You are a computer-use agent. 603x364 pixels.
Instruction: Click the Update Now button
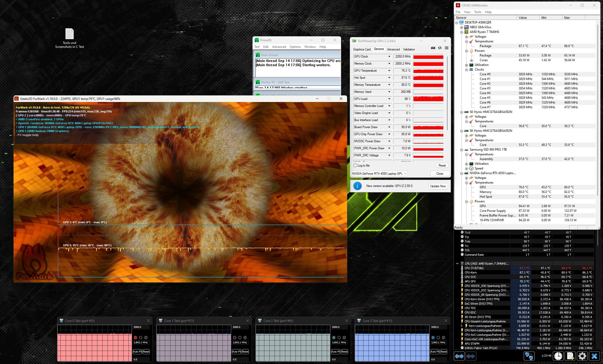pyautogui.click(x=438, y=186)
